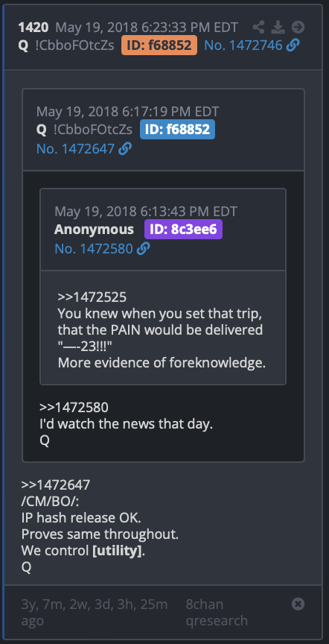Viewport: 329px width, 644px height.
Task: Click the share icon in post header
Action: point(258,28)
